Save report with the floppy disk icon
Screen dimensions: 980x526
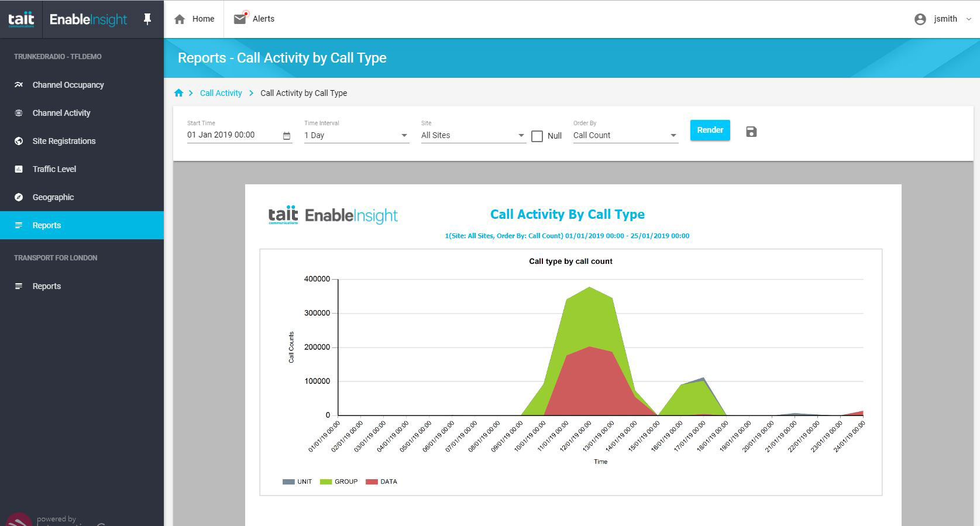751,132
